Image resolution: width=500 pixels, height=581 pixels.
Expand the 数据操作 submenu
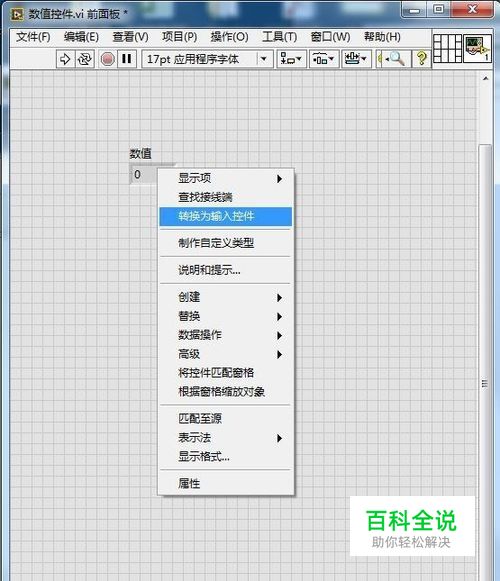pyautogui.click(x=226, y=335)
